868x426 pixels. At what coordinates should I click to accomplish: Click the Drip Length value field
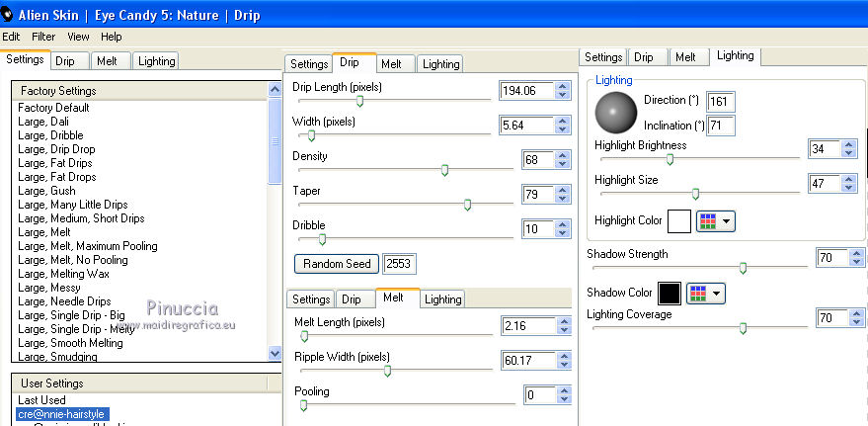527,91
